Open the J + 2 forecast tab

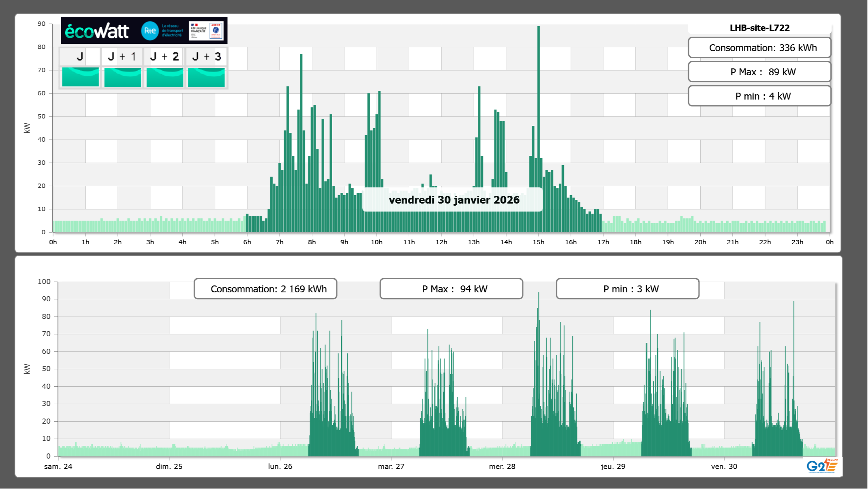[165, 57]
